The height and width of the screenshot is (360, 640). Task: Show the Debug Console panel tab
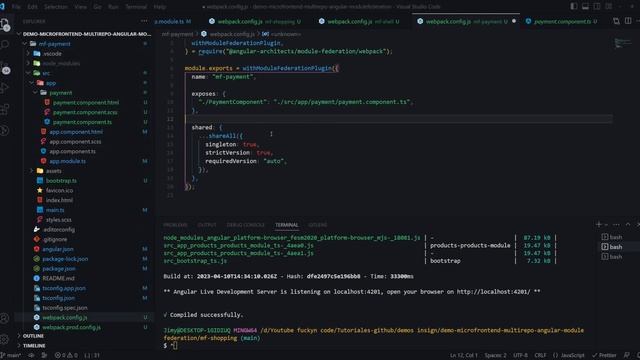click(245, 225)
